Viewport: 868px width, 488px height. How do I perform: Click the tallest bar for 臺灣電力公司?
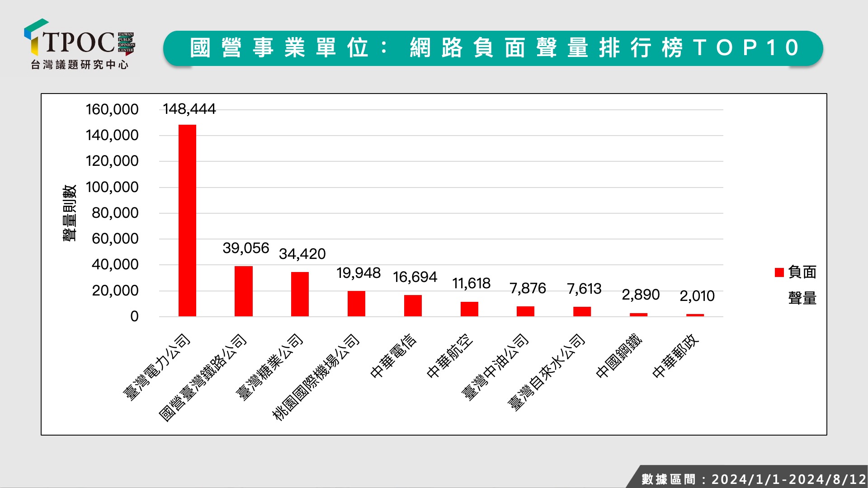[187, 221]
